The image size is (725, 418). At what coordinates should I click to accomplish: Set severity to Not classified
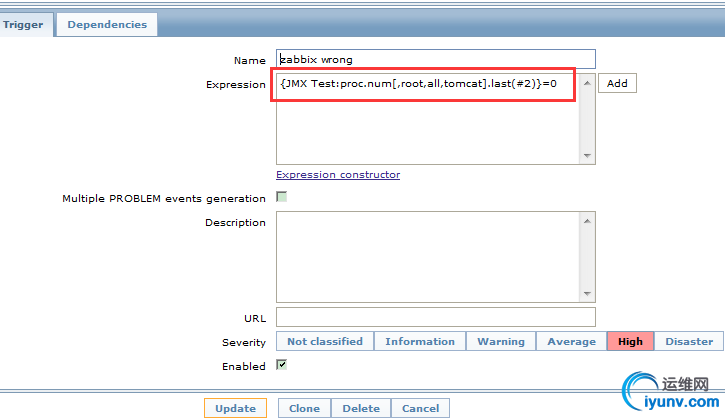(x=325, y=341)
